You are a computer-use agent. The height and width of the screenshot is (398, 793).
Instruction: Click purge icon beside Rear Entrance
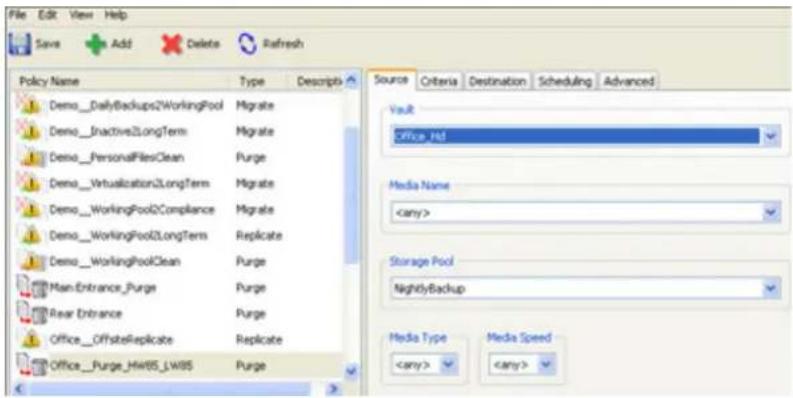[x=31, y=315]
